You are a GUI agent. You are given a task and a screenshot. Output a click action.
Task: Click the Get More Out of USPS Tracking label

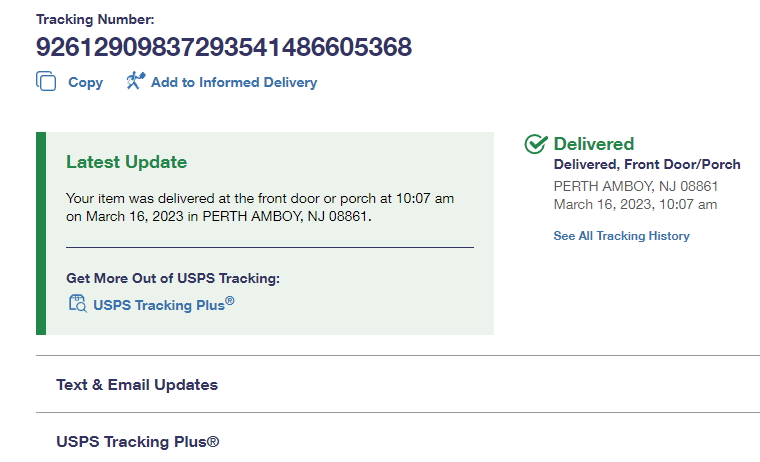click(x=173, y=278)
